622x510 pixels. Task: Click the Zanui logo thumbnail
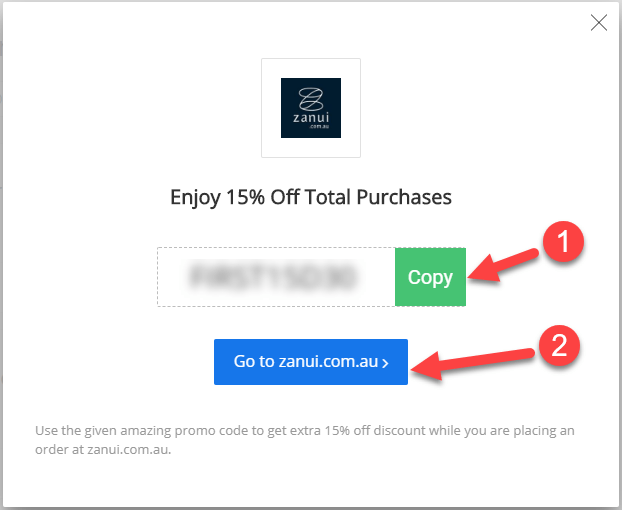[311, 108]
